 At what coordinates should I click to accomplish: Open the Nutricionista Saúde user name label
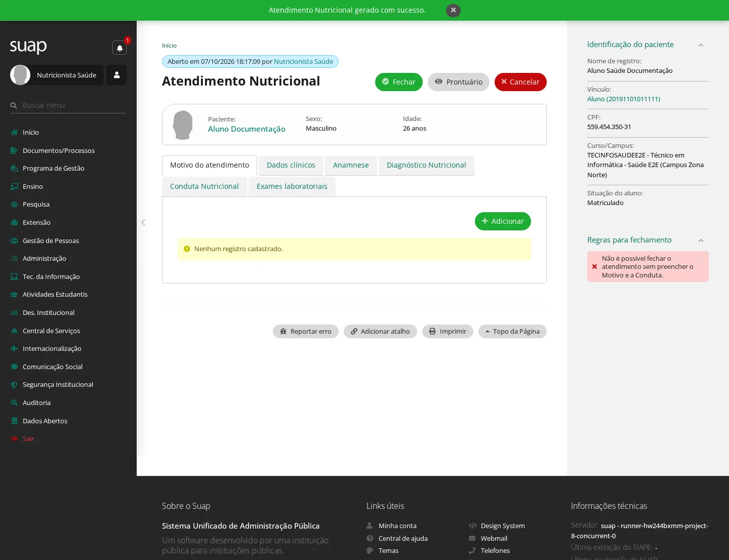(66, 75)
